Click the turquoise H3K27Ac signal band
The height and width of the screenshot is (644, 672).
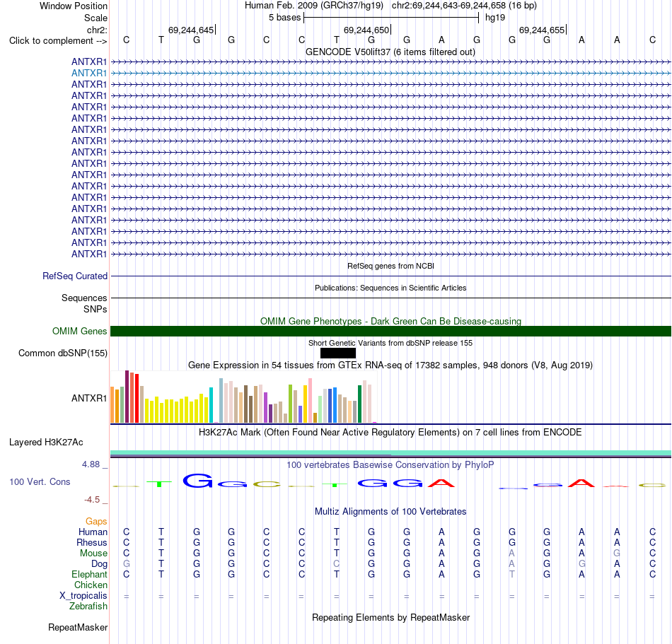pyautogui.click(x=391, y=453)
